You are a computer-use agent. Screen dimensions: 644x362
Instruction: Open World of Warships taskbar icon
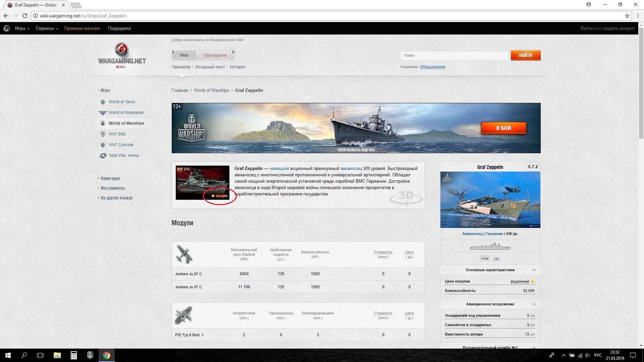(x=90, y=355)
